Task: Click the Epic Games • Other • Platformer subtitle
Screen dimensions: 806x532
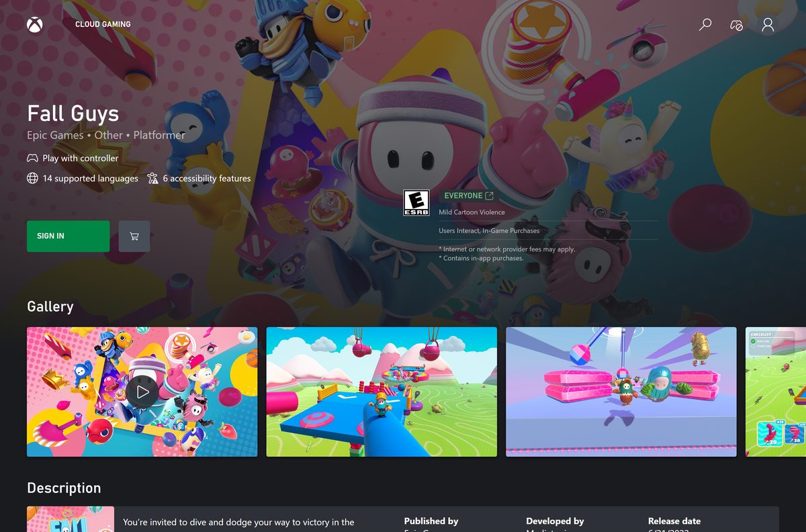Action: pos(106,135)
